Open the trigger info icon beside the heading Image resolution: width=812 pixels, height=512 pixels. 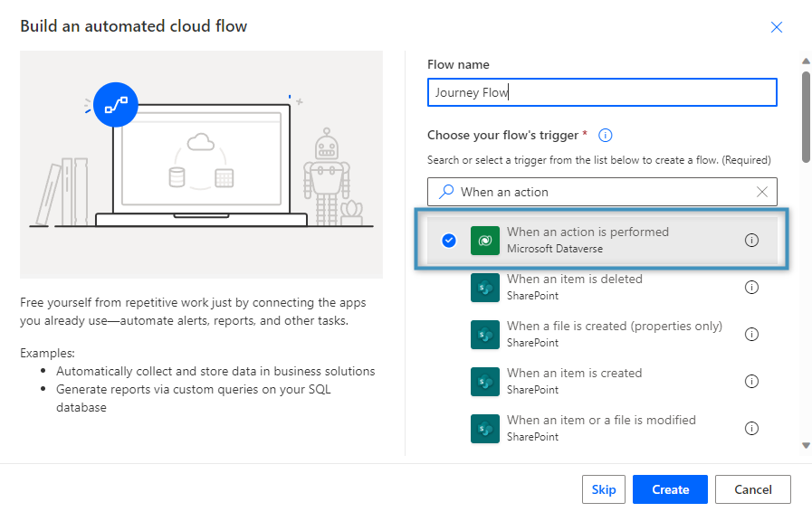click(605, 136)
